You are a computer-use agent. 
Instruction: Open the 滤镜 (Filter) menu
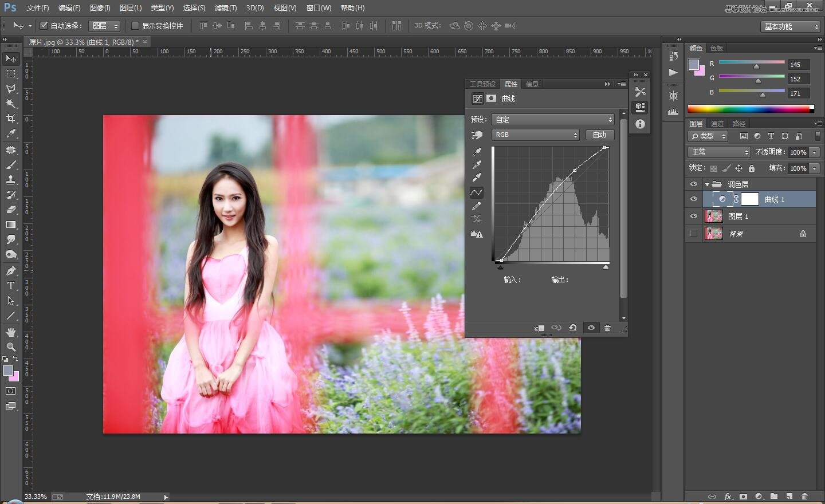[225, 8]
